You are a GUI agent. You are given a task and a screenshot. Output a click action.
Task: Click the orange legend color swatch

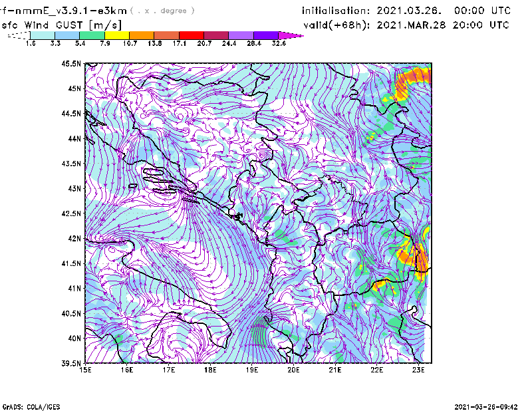[x=142, y=35]
